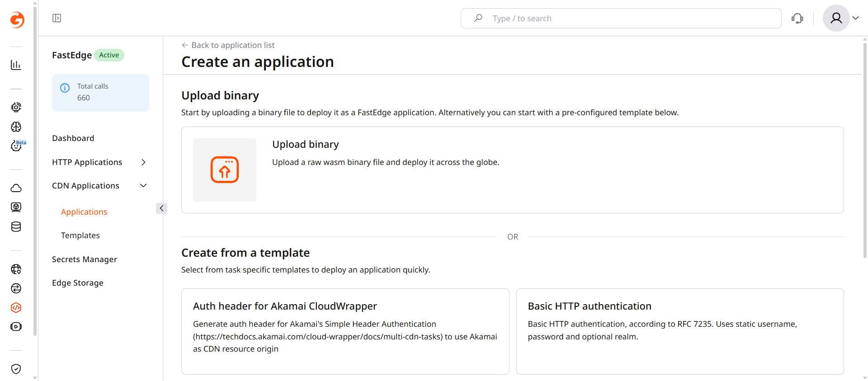Collapse the CDN Applications chevron
Screen dimensions: 868x381
pyautogui.click(x=143, y=186)
